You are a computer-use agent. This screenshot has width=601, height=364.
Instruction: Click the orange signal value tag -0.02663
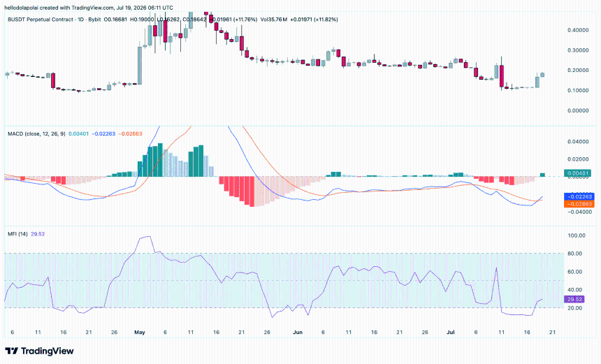[579, 204]
